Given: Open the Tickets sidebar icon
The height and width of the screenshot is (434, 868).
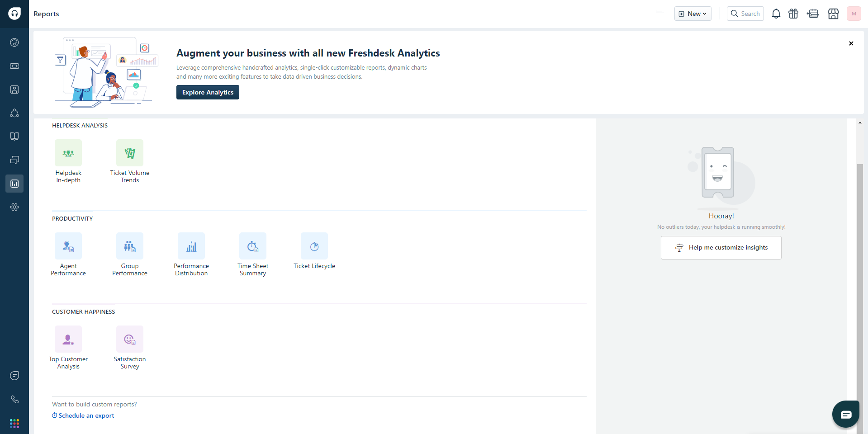Looking at the screenshot, I should (x=14, y=66).
